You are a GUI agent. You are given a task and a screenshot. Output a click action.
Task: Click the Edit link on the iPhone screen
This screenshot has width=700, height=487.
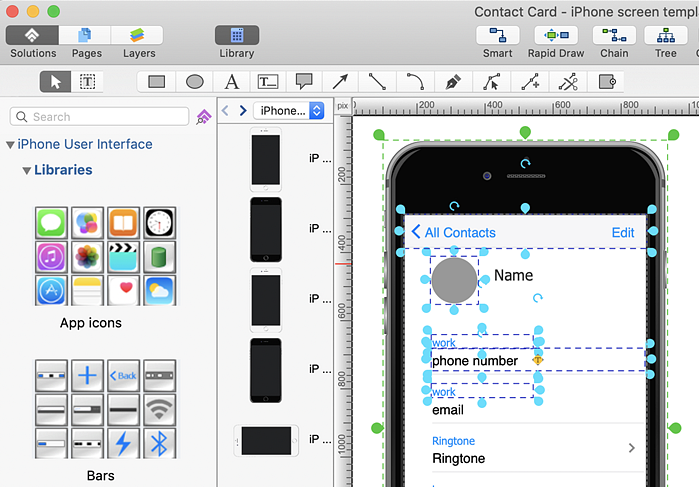623,233
